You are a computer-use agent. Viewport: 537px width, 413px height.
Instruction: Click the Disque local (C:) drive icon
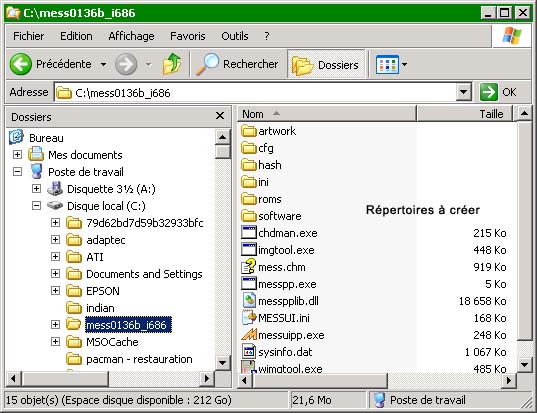[x=55, y=205]
